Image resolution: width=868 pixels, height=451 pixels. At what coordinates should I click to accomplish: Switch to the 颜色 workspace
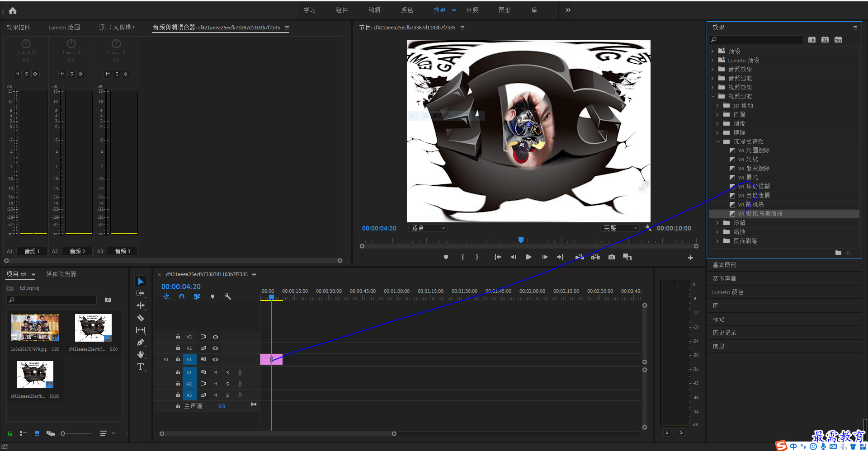point(407,10)
